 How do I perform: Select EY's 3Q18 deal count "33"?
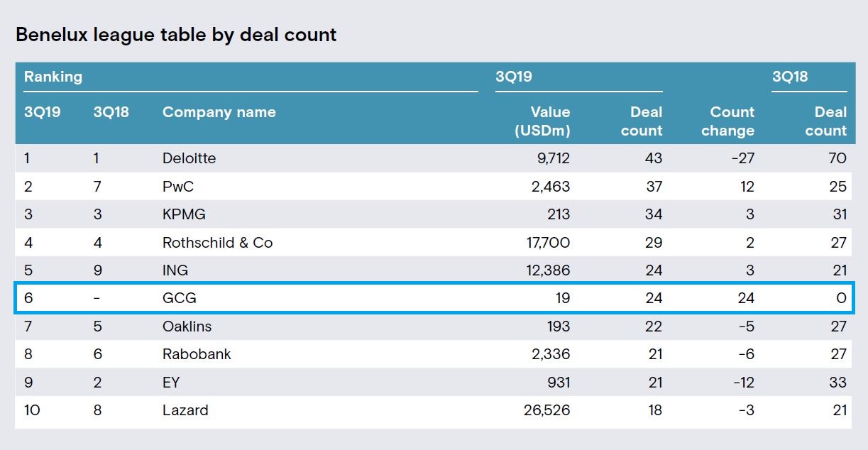pyautogui.click(x=838, y=383)
